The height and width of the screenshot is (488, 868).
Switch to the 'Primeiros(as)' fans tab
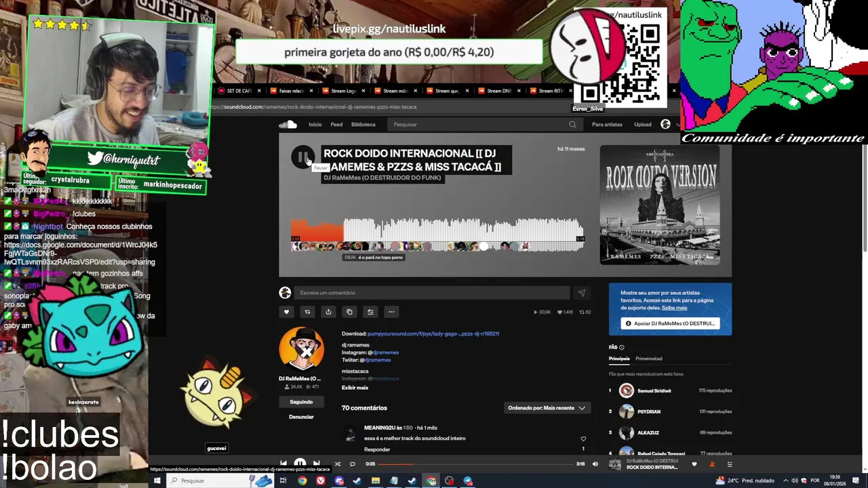pyautogui.click(x=649, y=359)
